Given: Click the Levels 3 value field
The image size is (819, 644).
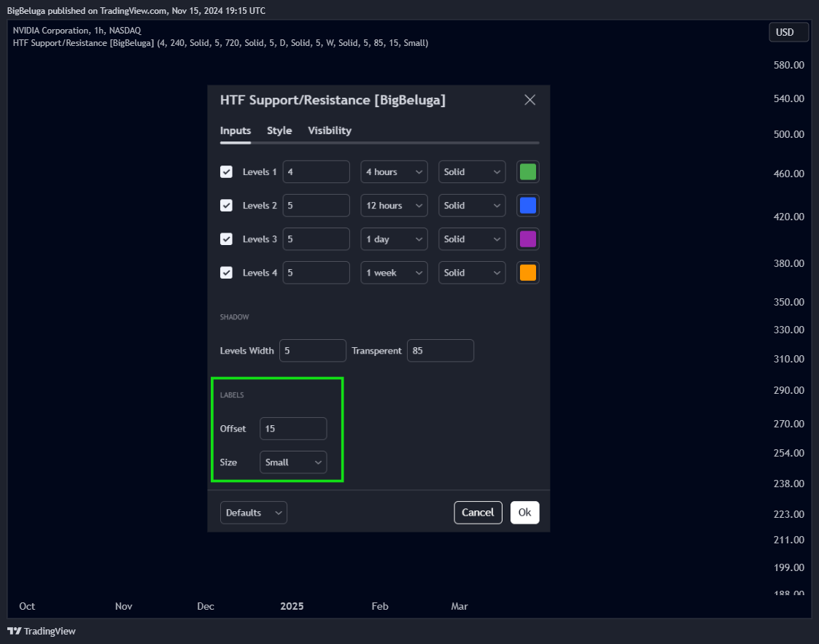Looking at the screenshot, I should tap(316, 239).
